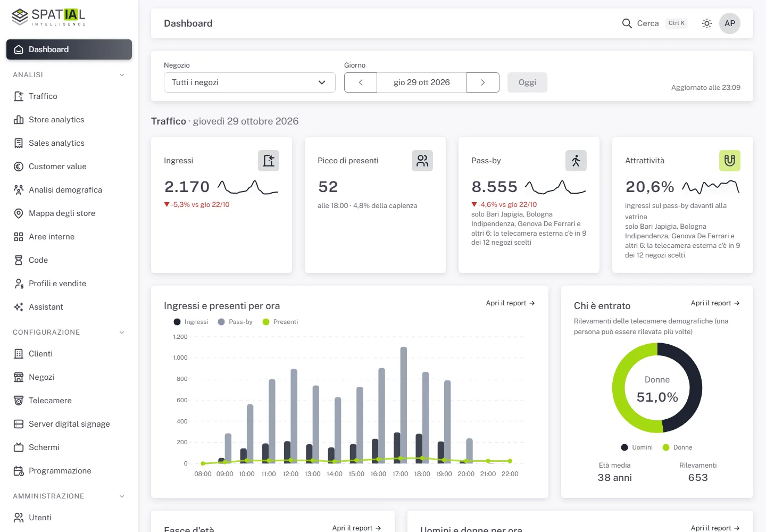Click the Ctrl K shortcut badge

point(677,23)
